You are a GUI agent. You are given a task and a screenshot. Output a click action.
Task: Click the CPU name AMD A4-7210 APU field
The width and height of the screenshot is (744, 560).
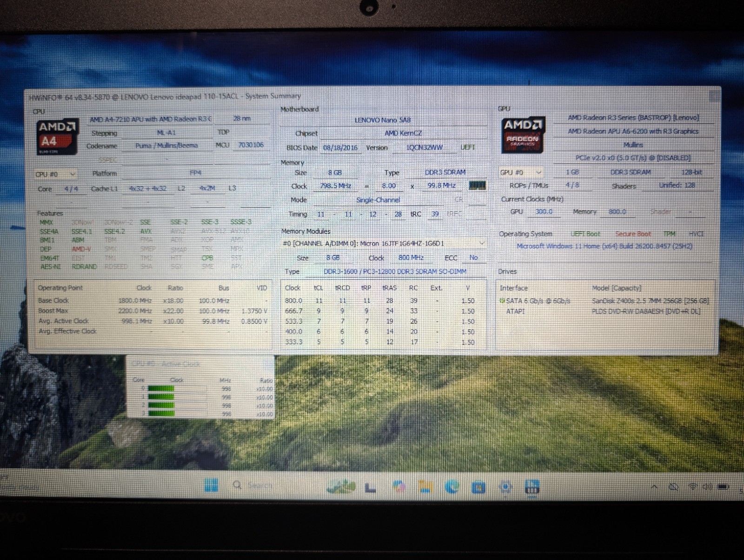151,119
